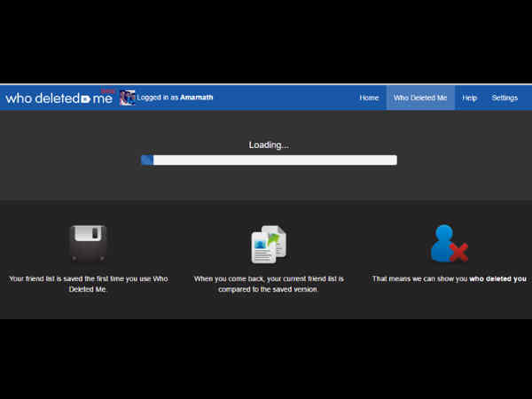Click the floppy disk save icon
Image resolution: width=532 pixels, height=399 pixels.
(88, 244)
